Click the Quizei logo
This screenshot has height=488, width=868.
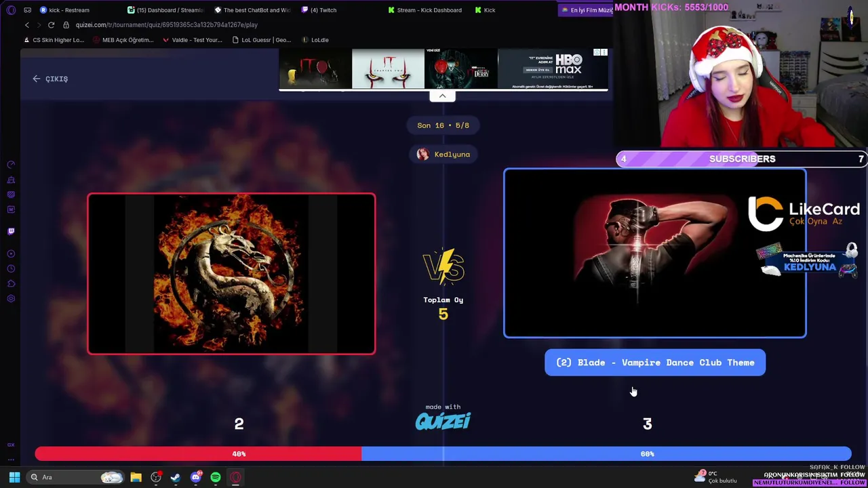coord(443,421)
